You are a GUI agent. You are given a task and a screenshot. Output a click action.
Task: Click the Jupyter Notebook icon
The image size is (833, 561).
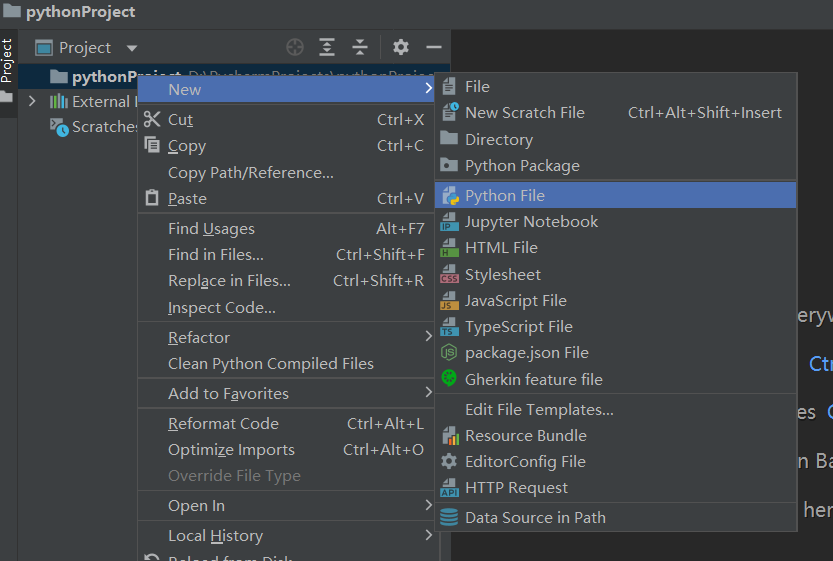(x=449, y=222)
